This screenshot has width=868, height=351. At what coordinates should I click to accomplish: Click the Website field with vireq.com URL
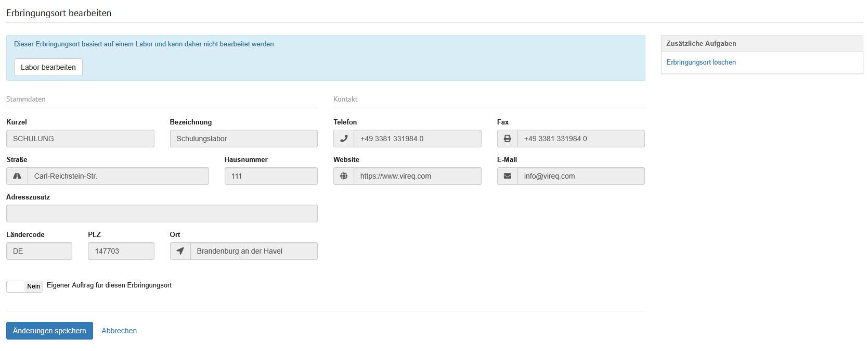click(x=417, y=176)
